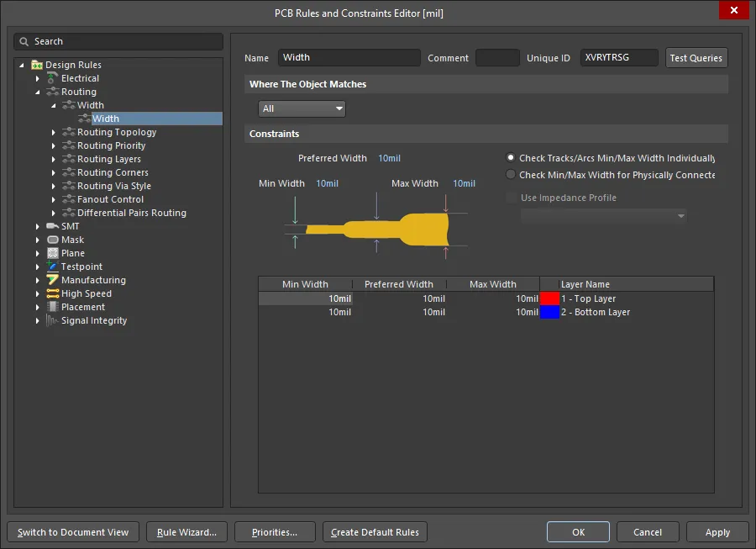756x549 pixels.
Task: Click the blue Bottom Layer color swatch
Action: coord(549,312)
